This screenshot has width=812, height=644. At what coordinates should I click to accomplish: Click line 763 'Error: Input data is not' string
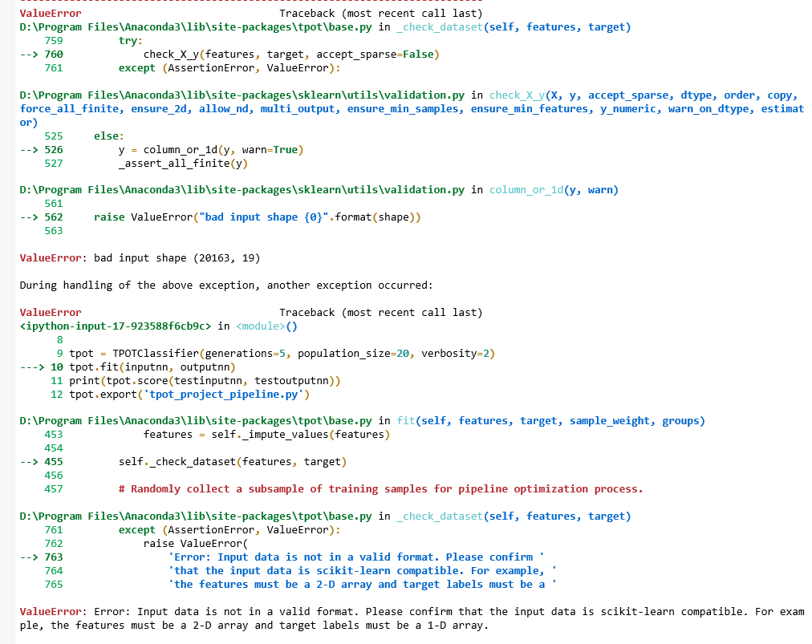[x=355, y=557]
